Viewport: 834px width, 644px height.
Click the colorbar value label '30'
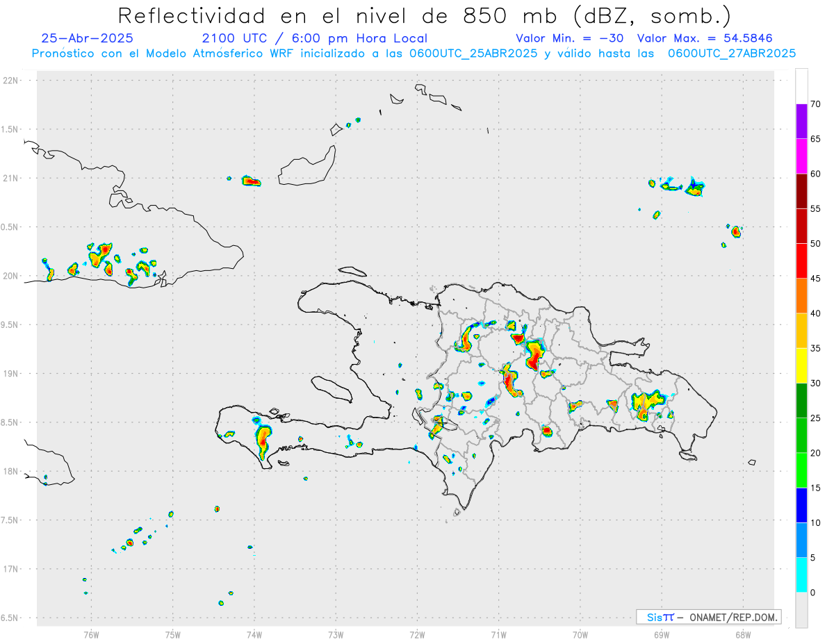[x=815, y=383]
